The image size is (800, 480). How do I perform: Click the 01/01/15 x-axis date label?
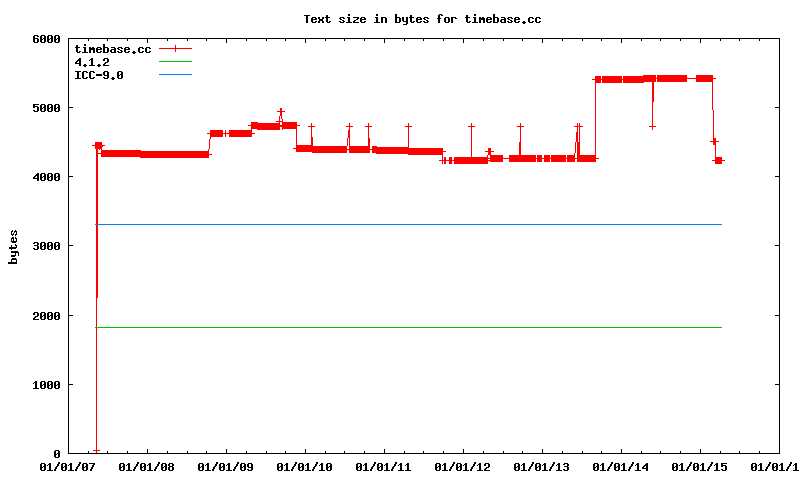699,466
